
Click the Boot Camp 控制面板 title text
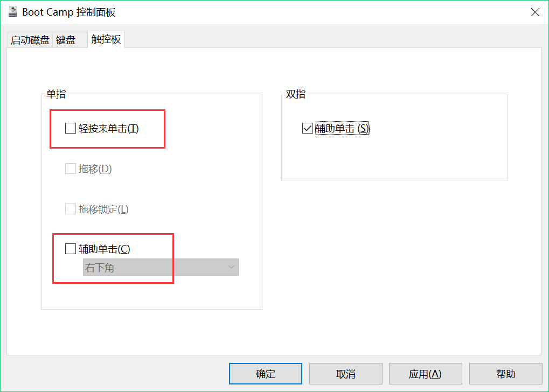(x=69, y=12)
